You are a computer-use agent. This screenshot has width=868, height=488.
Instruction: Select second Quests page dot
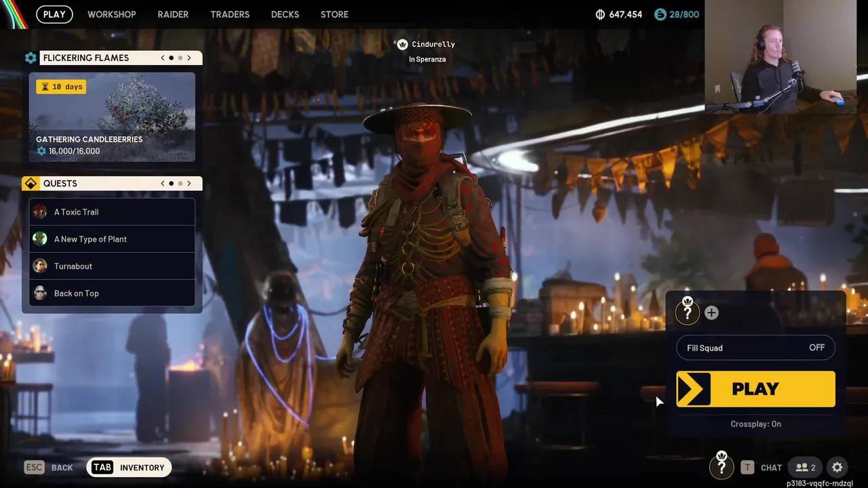click(180, 183)
